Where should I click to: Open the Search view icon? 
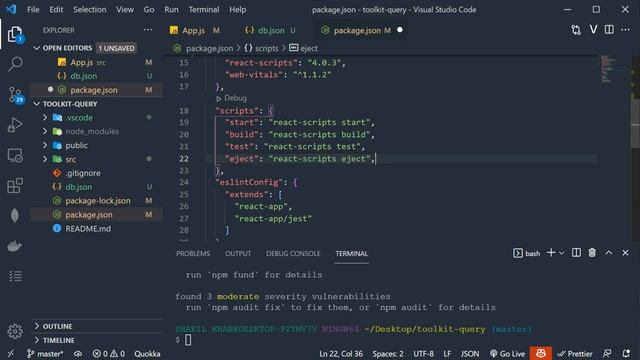click(x=15, y=64)
